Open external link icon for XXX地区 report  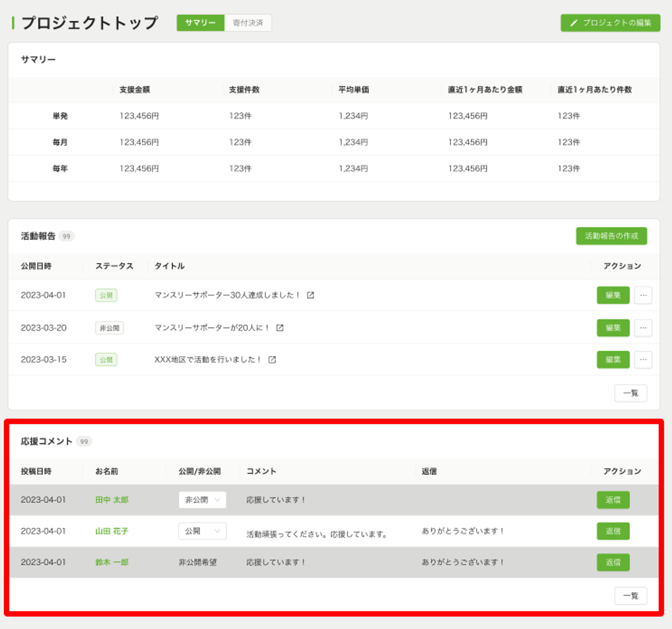272,360
